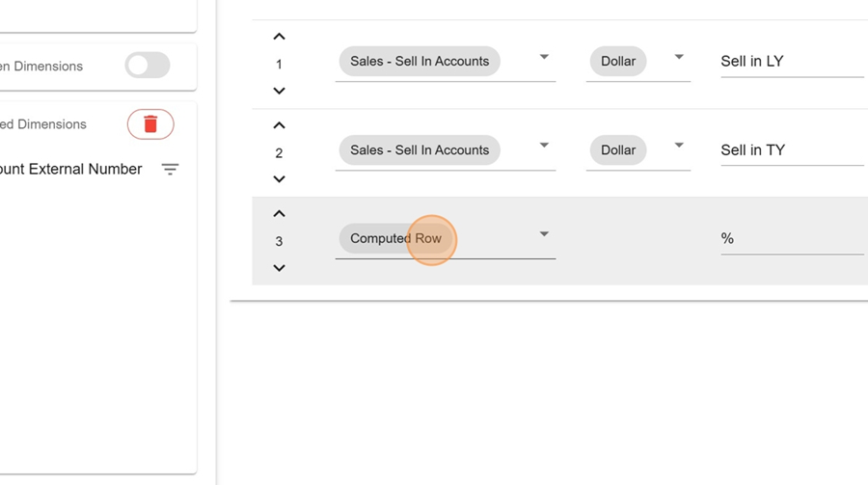The image size is (868, 485).
Task: Move row 3 down with chevron arrow
Action: pos(279,268)
